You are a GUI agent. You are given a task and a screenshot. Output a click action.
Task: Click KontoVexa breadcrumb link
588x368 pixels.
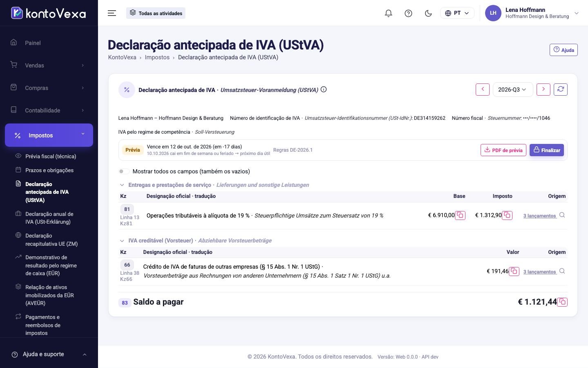[x=122, y=57]
